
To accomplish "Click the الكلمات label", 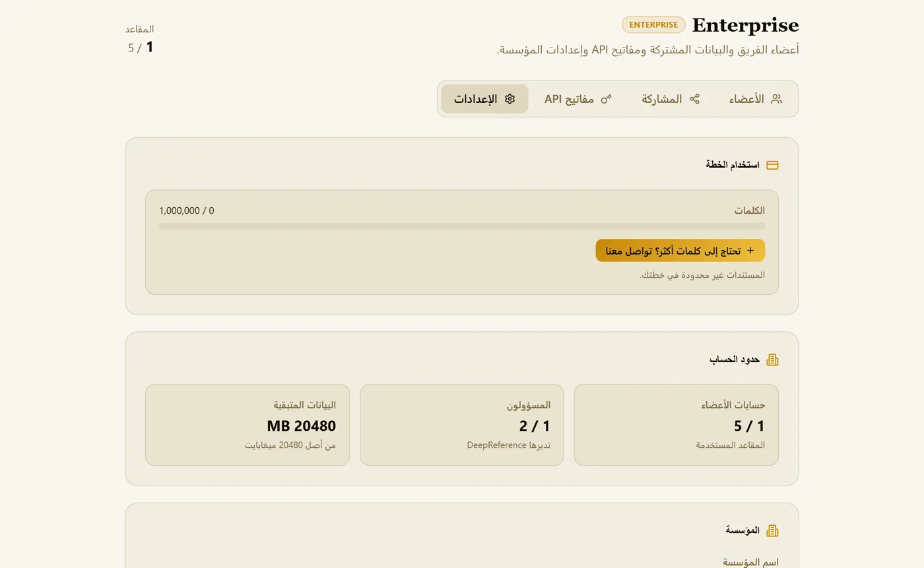I will (750, 210).
